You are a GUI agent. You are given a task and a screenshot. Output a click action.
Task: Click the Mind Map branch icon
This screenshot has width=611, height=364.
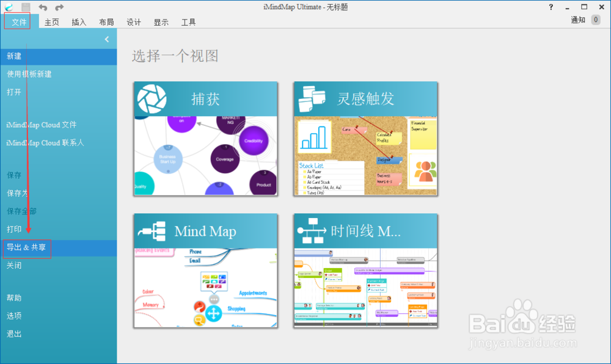pos(152,231)
